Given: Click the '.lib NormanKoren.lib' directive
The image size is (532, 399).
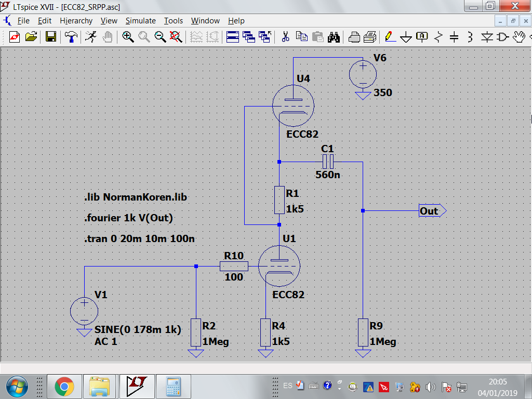Looking at the screenshot, I should pyautogui.click(x=136, y=197).
